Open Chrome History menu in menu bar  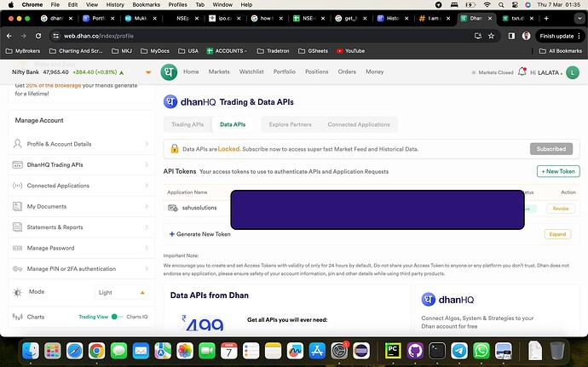coord(115,4)
